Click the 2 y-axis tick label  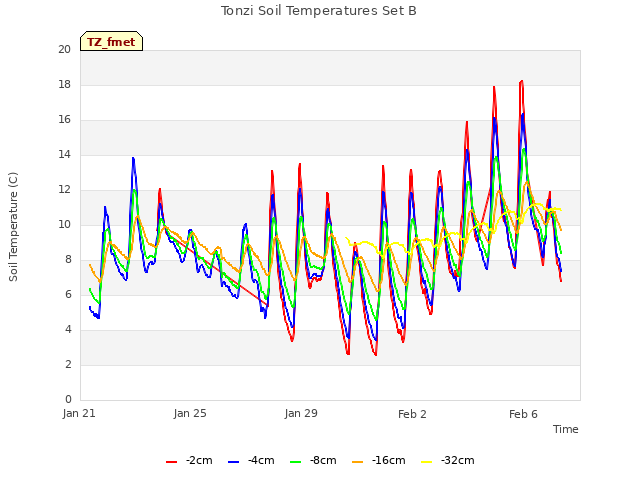point(68,364)
